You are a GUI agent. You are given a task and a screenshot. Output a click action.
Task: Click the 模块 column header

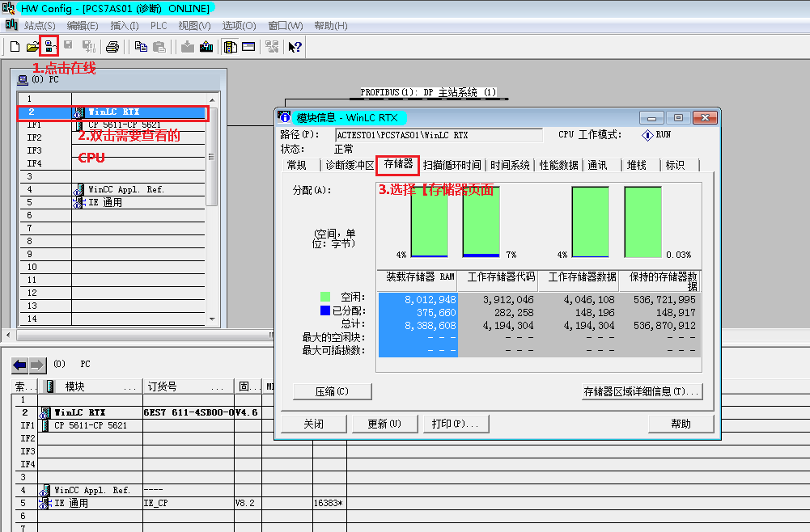tap(91, 386)
